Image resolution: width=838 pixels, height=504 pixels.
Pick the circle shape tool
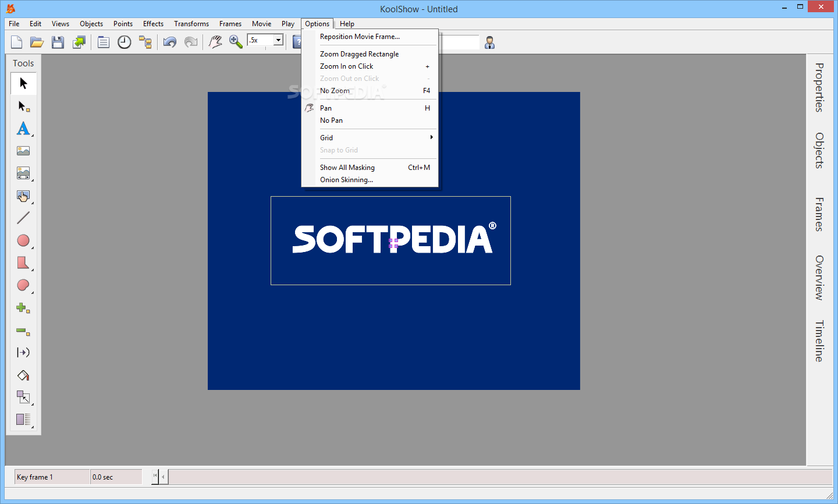click(23, 240)
